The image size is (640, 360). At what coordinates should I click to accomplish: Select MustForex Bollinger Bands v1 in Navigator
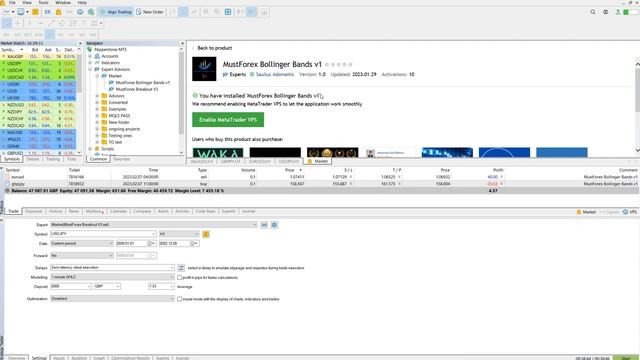142,82
